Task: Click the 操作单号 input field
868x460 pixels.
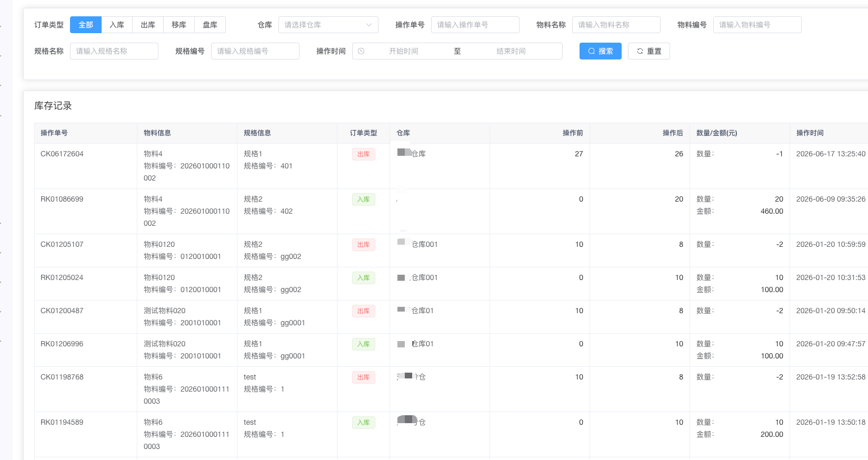Action: pyautogui.click(x=475, y=25)
